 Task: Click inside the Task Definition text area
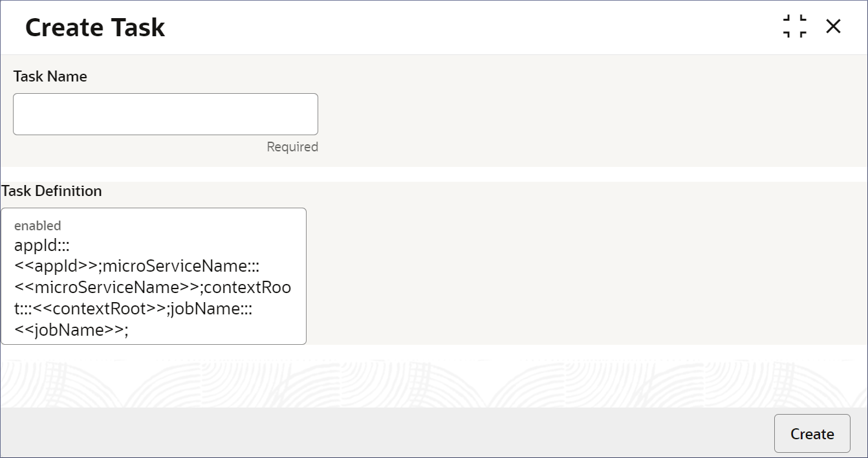(x=153, y=276)
